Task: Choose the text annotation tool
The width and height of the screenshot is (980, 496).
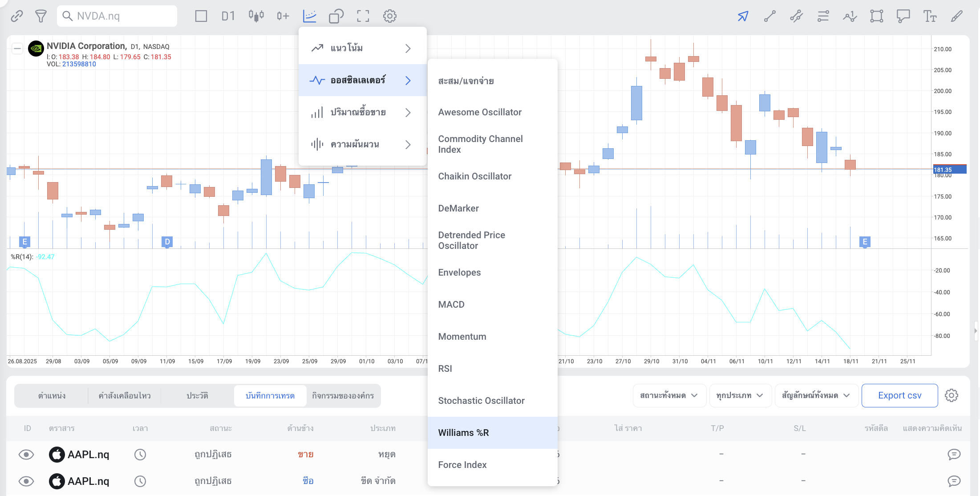Action: 930,16
